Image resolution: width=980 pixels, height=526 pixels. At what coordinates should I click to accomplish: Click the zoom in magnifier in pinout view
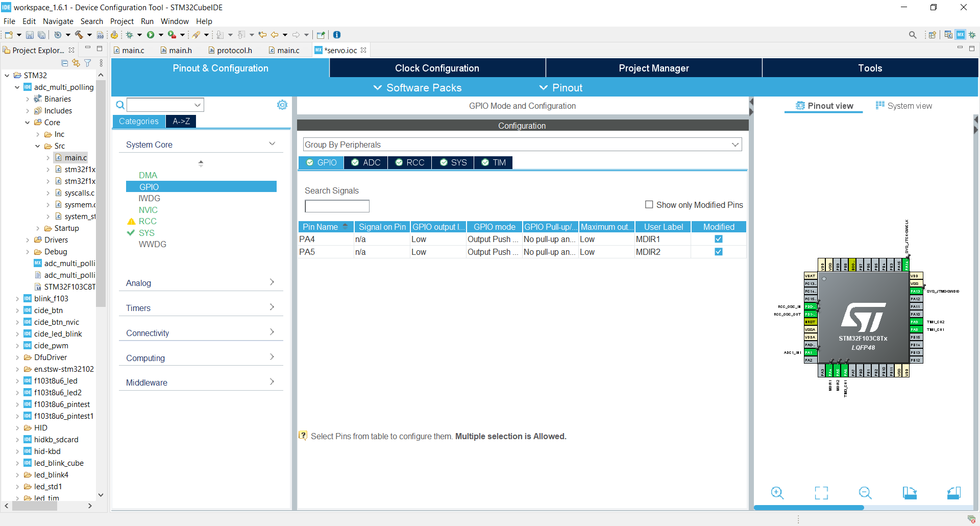click(x=777, y=493)
